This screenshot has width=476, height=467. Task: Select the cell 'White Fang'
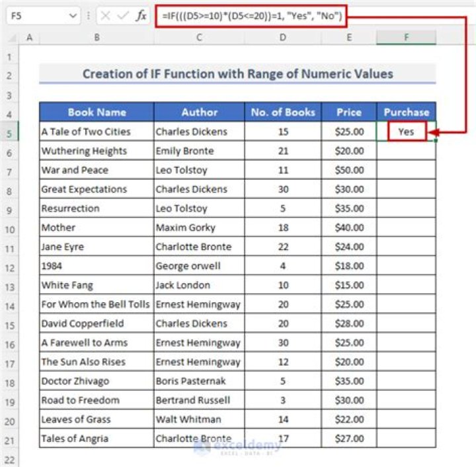pyautogui.click(x=97, y=285)
